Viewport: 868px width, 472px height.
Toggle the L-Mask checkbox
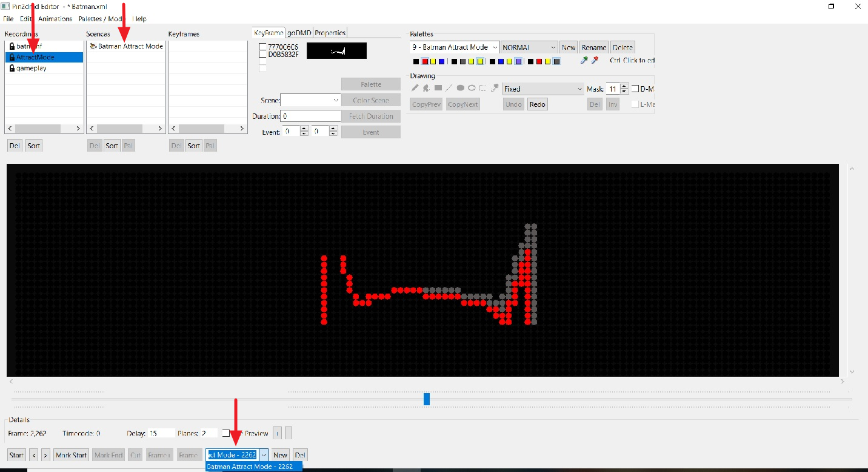[635, 104]
